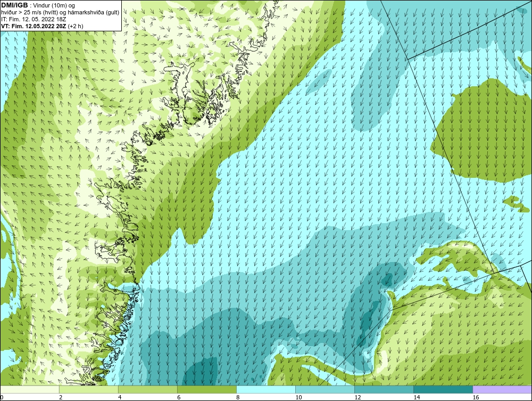This screenshot has width=532, height=401.
Task: Click the 'IT: Fim. 12. 05. 2022 18Z' line
Action: point(34,19)
